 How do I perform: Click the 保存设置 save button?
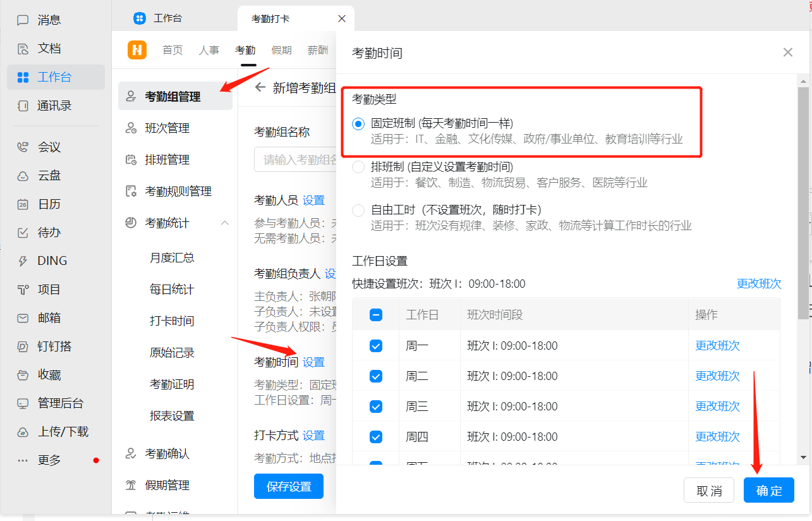[288, 486]
